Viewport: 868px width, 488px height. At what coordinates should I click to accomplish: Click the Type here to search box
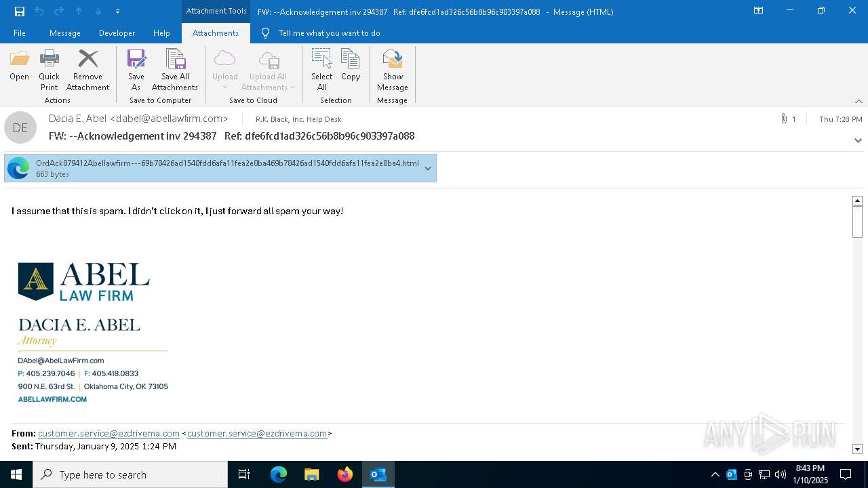tap(130, 474)
